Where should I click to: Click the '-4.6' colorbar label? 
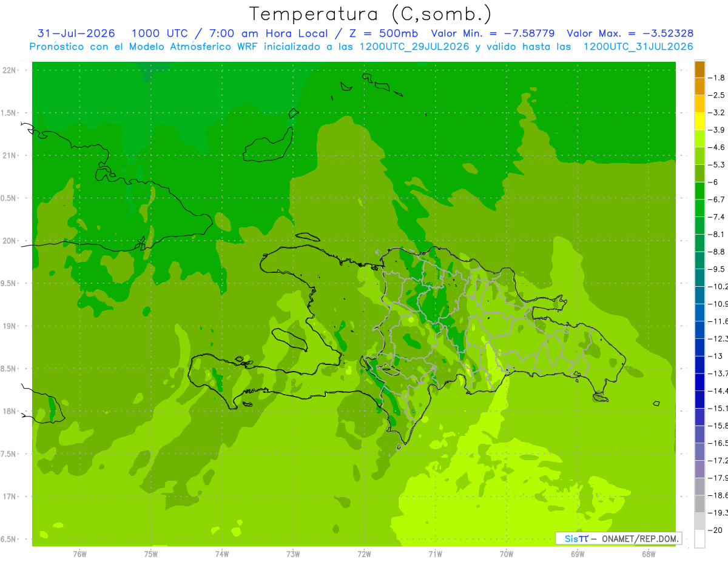click(x=718, y=147)
